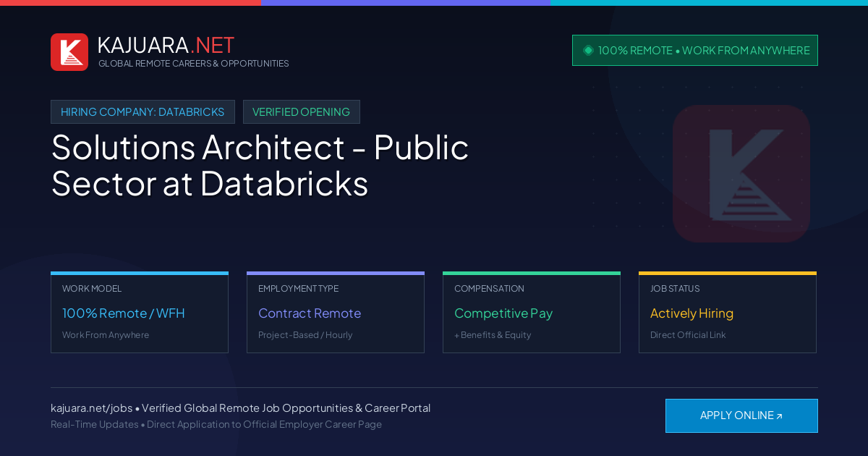Image resolution: width=868 pixels, height=456 pixels.
Task: Select the Verified Opening tag
Action: click(301, 112)
